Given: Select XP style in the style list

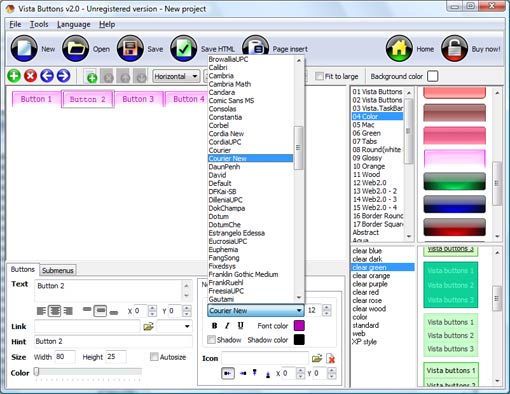Looking at the screenshot, I should (364, 342).
